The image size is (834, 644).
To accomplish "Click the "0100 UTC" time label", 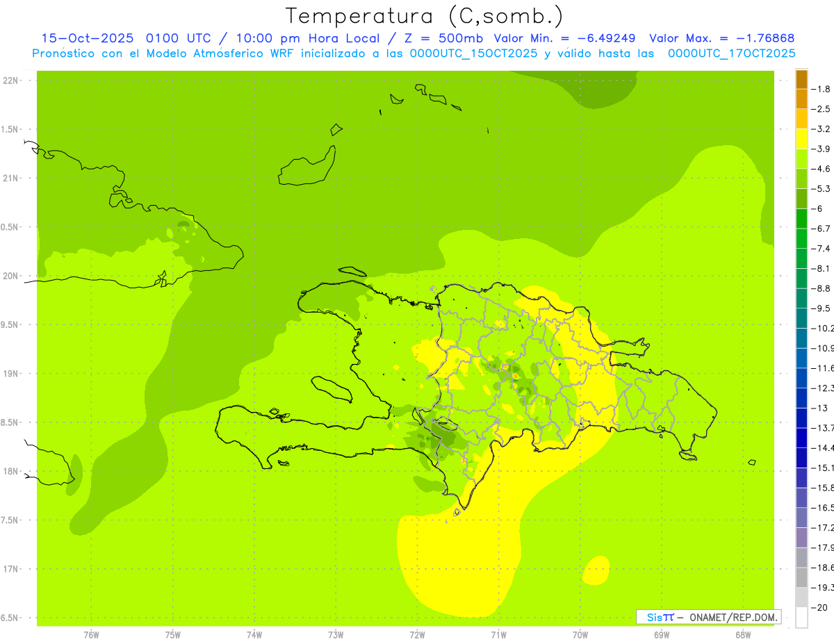I will (180, 38).
